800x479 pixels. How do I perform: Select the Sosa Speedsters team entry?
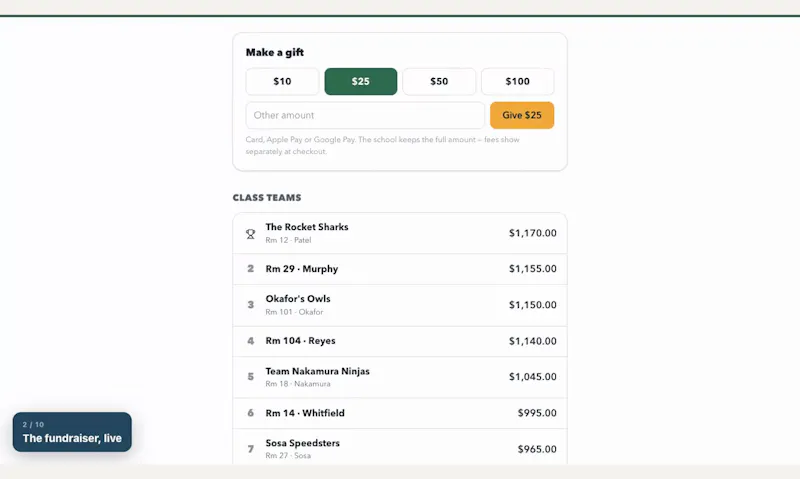[400, 447]
